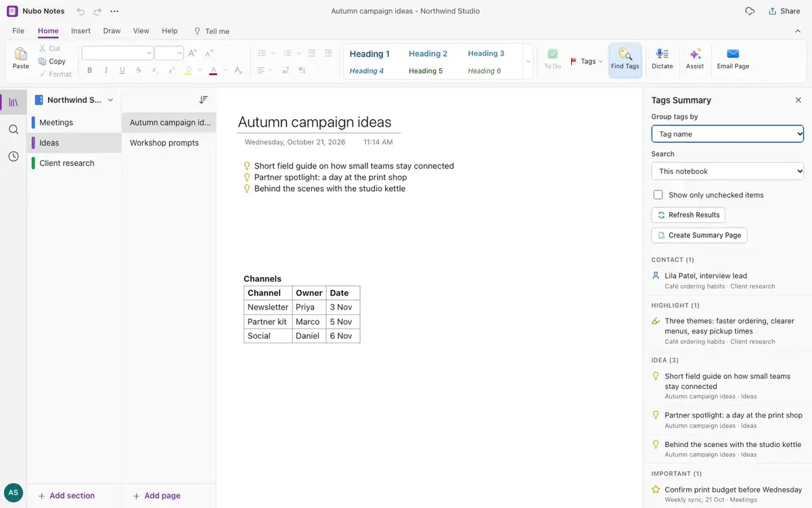Toggle underline formatting
Screen dimensions: 812x508
click(122, 70)
